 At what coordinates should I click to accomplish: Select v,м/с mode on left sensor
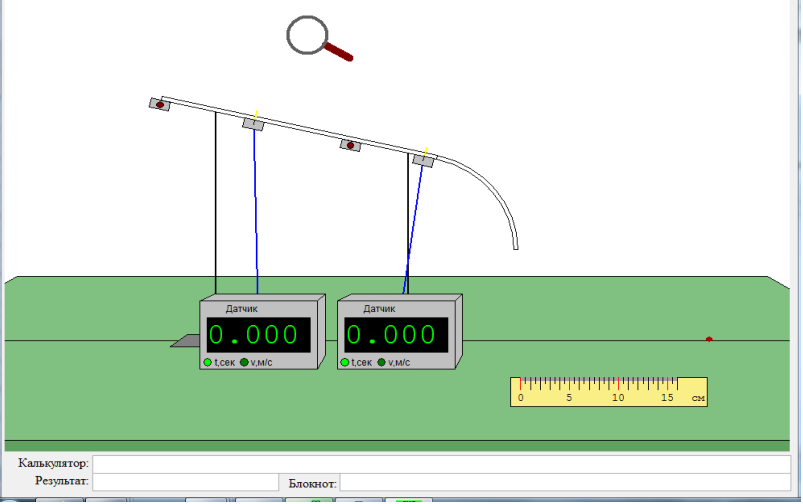[244, 363]
